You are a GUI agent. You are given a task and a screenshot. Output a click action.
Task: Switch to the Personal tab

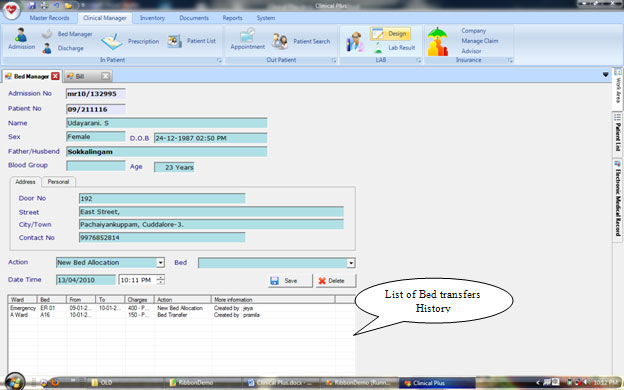click(x=58, y=182)
